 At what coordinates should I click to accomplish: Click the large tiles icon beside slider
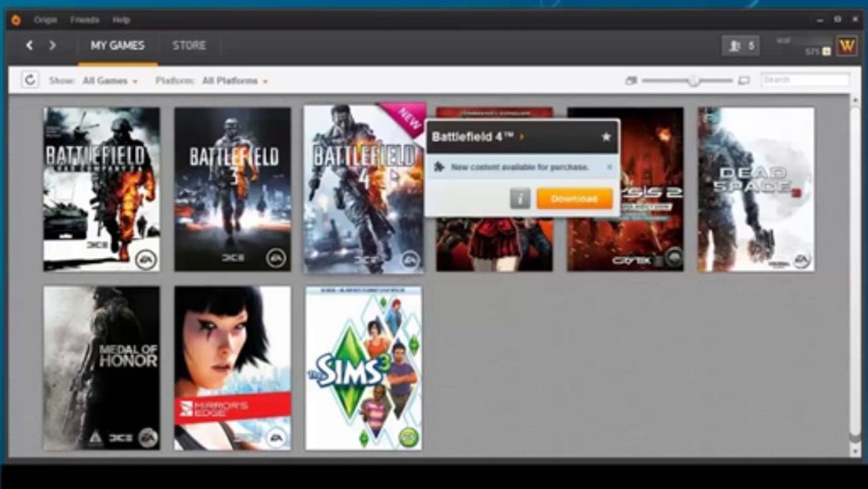[744, 80]
